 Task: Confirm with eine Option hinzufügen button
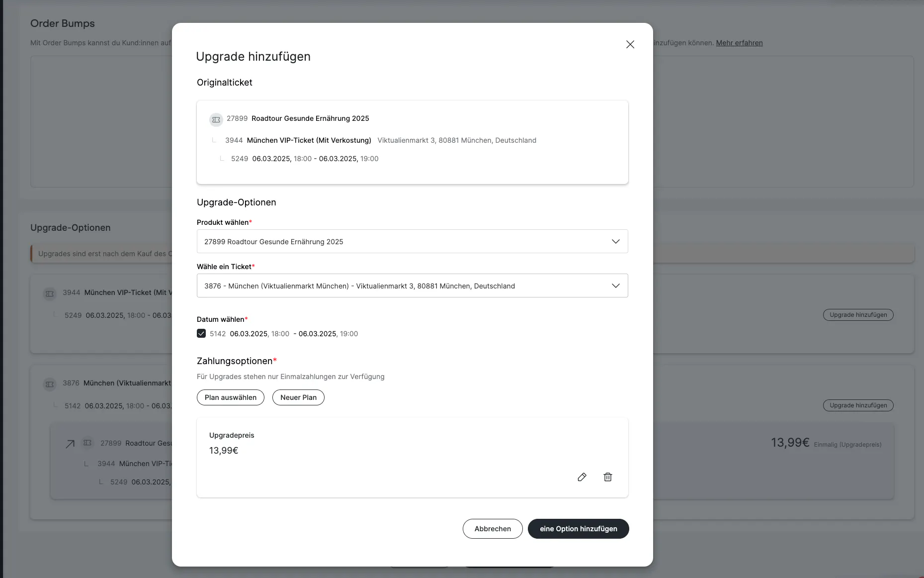point(578,529)
